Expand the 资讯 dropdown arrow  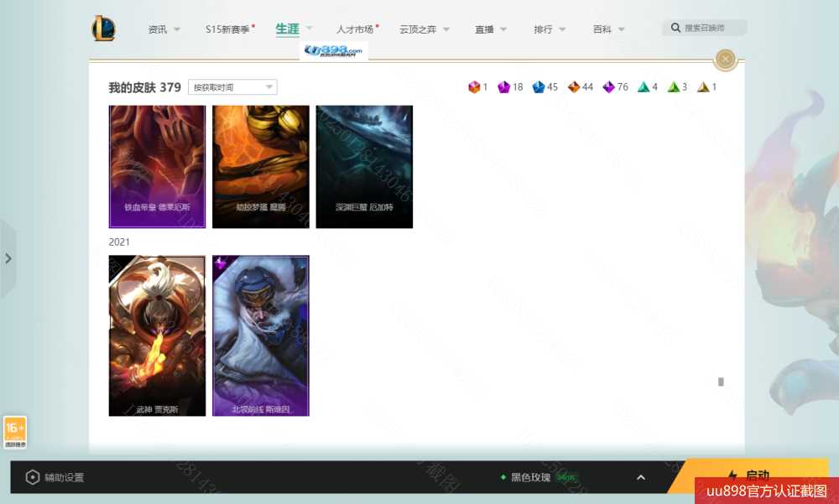click(177, 29)
